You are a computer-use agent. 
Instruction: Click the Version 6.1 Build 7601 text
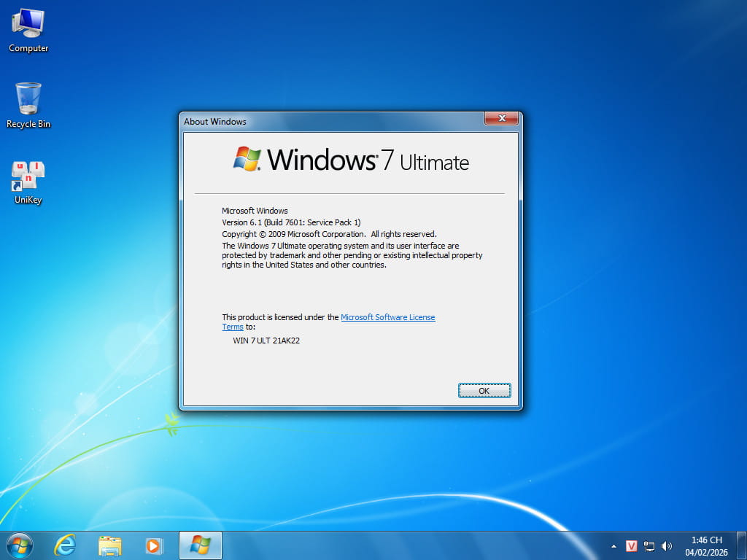click(x=291, y=222)
